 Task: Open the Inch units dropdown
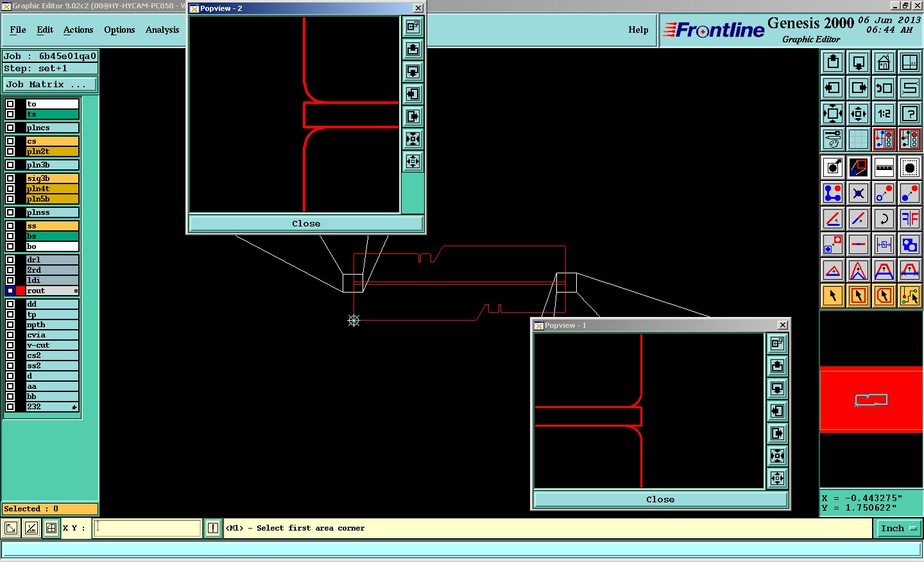pyautogui.click(x=898, y=528)
